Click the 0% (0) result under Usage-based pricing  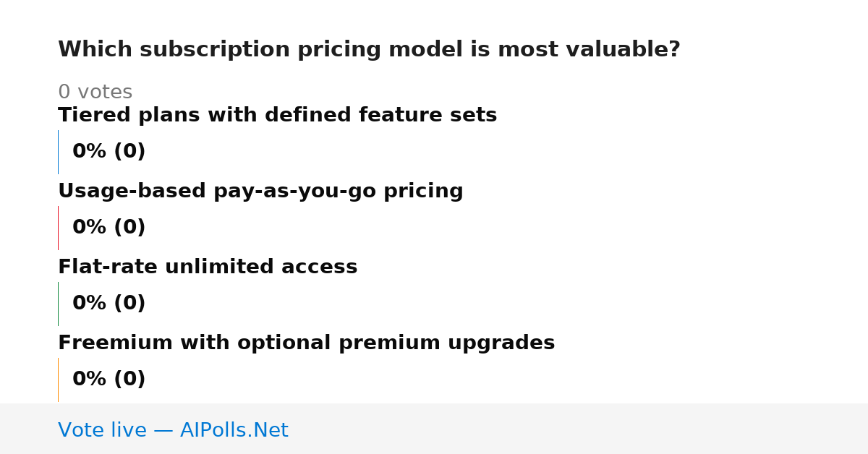109,228
